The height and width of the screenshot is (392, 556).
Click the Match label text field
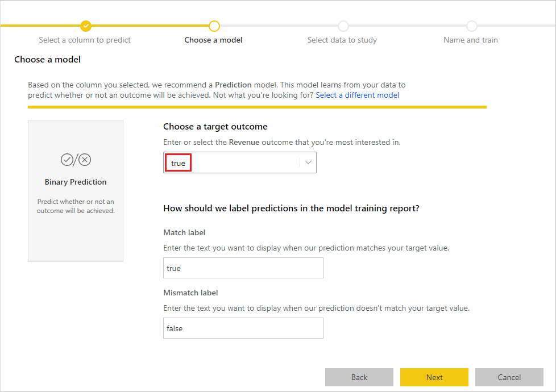coord(243,268)
